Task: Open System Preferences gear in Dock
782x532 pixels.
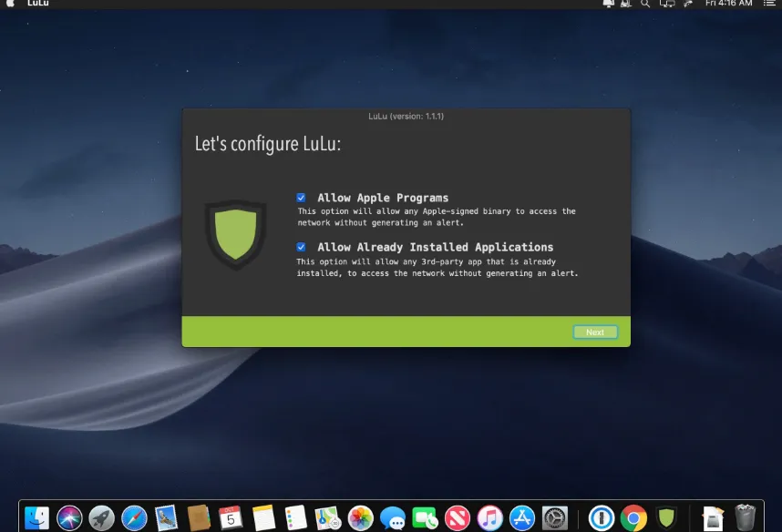Action: [x=554, y=517]
